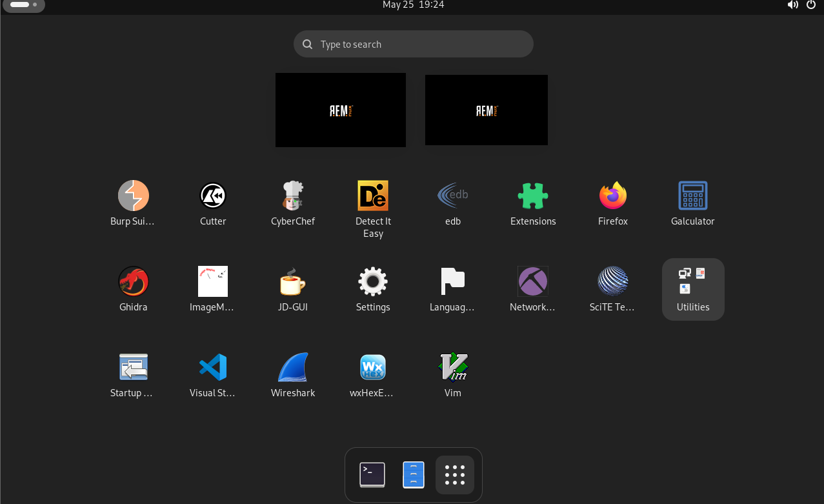The width and height of the screenshot is (824, 504).
Task: Launch the edb debugger
Action: [x=453, y=204]
